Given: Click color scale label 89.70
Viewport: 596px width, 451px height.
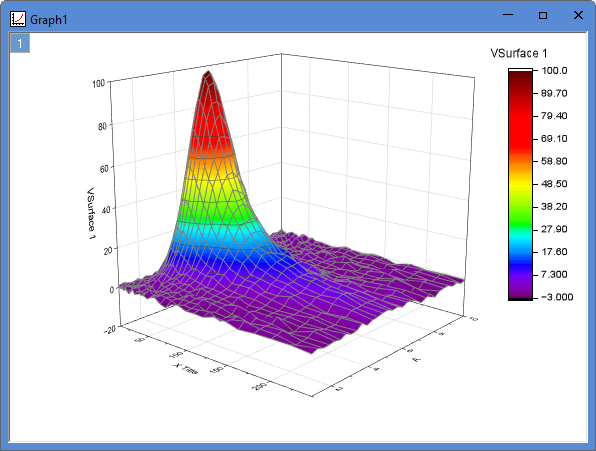Looking at the screenshot, I should click(554, 93).
